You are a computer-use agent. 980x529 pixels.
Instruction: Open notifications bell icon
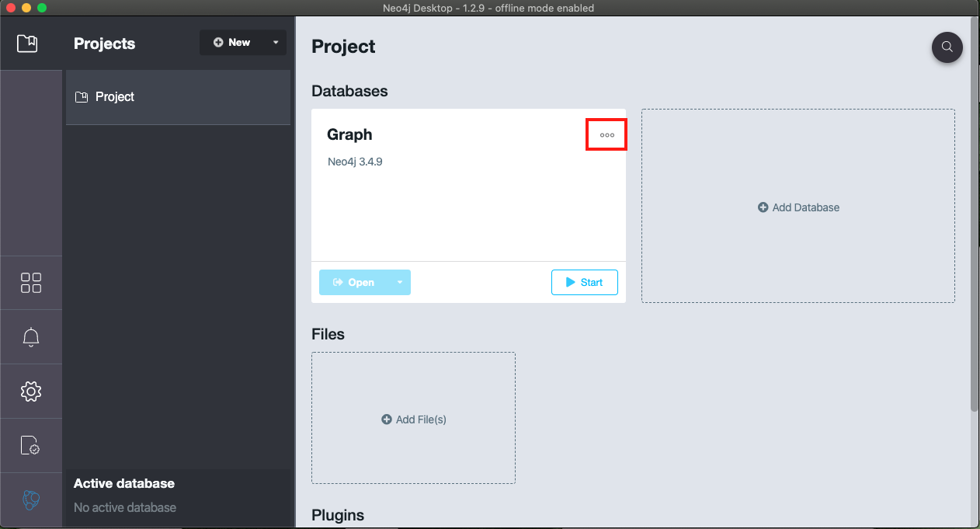pos(31,337)
